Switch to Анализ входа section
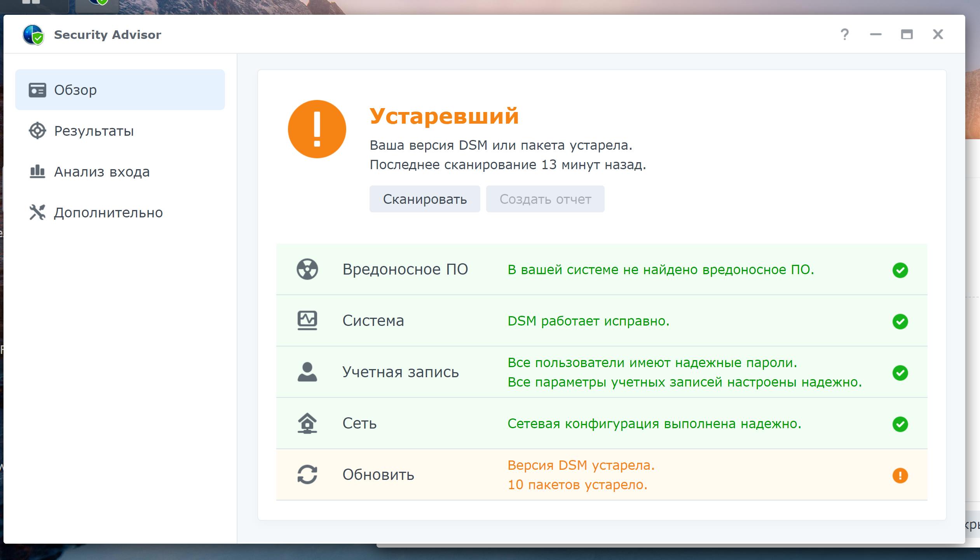The height and width of the screenshot is (560, 980). coord(102,172)
